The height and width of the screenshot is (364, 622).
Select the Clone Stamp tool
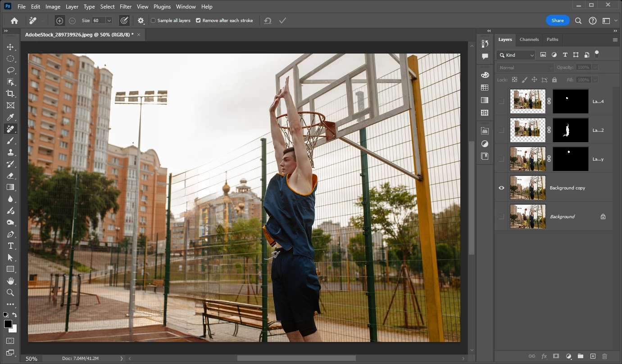pos(10,153)
